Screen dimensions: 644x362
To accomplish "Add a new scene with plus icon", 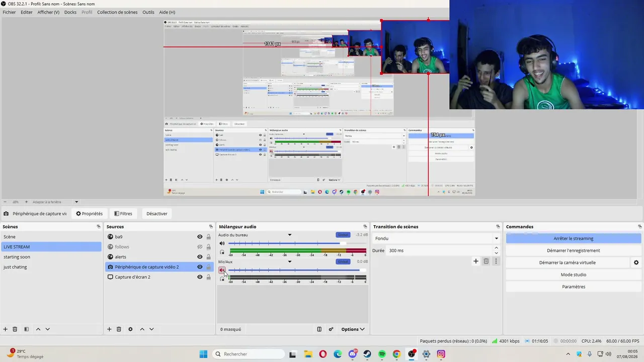I will [x=6, y=329].
